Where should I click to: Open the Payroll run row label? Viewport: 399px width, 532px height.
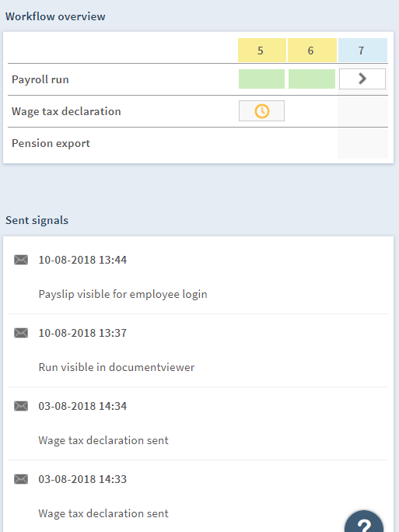[x=40, y=79]
